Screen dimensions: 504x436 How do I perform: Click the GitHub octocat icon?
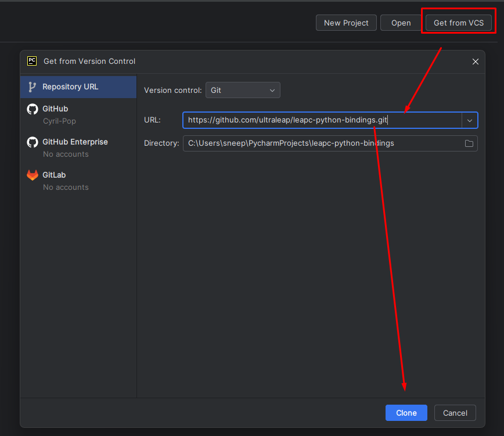33,109
